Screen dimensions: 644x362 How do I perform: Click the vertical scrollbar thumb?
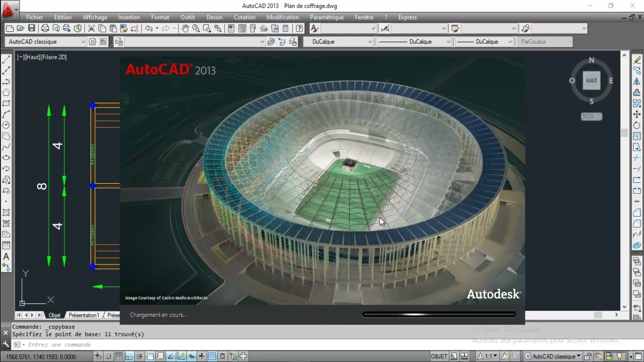pyautogui.click(x=624, y=133)
